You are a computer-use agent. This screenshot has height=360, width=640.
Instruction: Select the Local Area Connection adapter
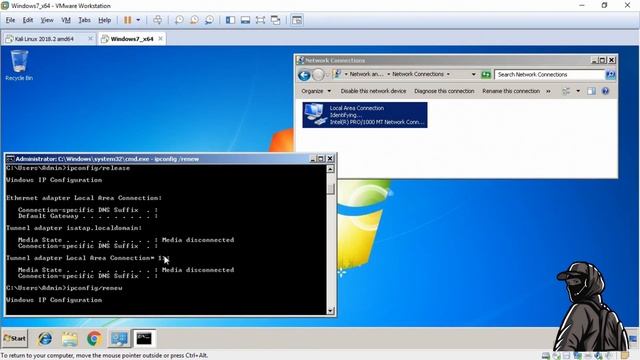[x=365, y=115]
